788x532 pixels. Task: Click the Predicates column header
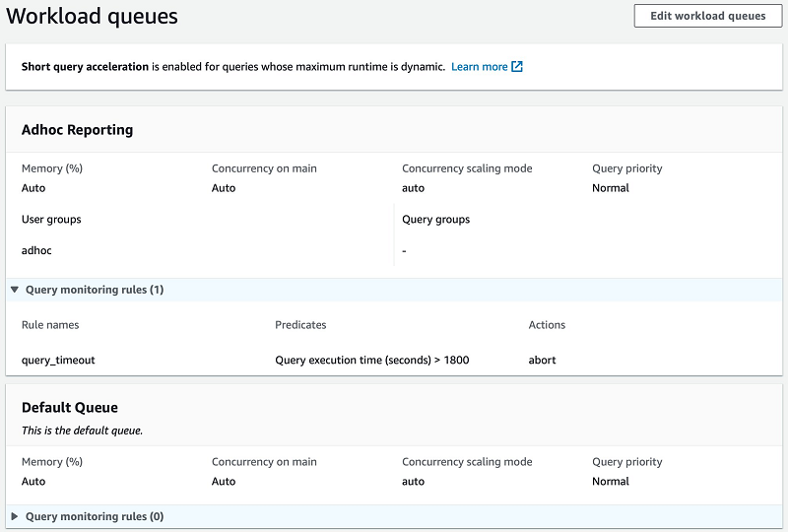point(300,324)
